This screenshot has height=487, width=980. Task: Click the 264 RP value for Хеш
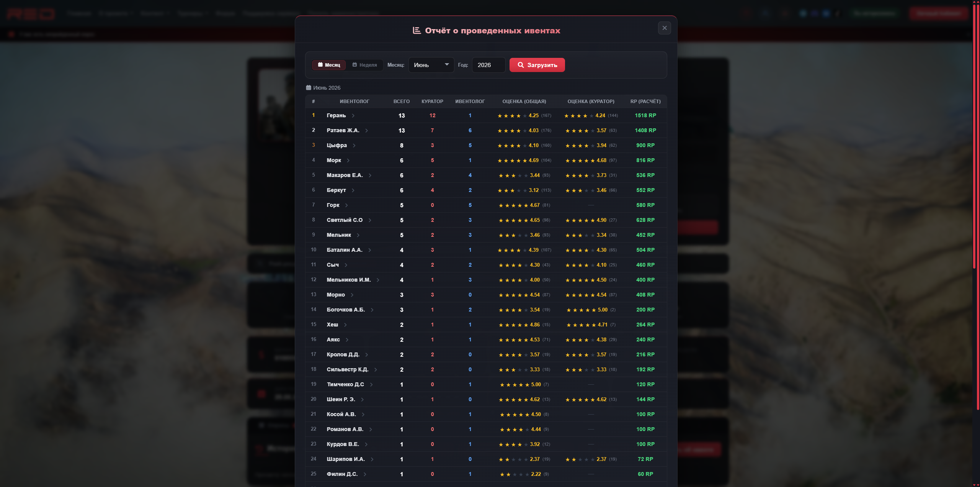[645, 325]
